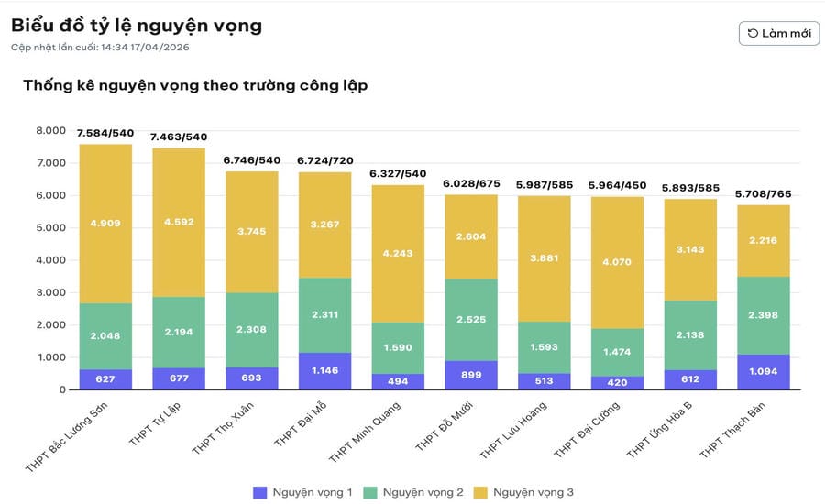Viewport: 825px width, 504px height.
Task: Toggle Nguyện vọng 3 legend swatch
Action: 480,492
